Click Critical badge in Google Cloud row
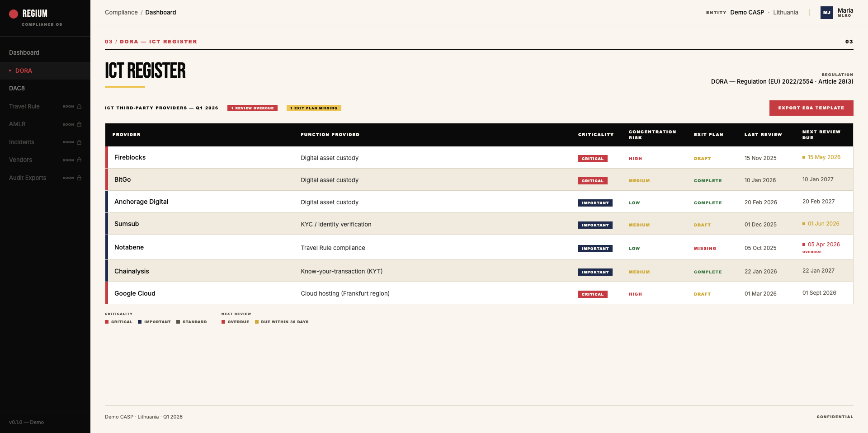 tap(593, 294)
